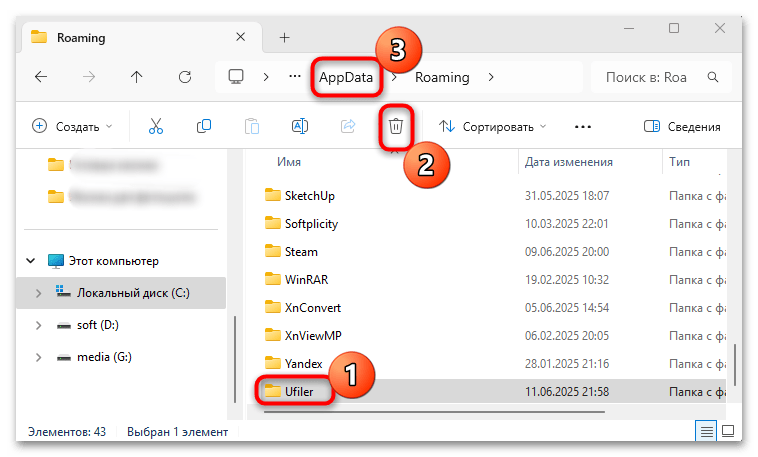Click the navigation pane vertical scrollbar

(x=235, y=359)
